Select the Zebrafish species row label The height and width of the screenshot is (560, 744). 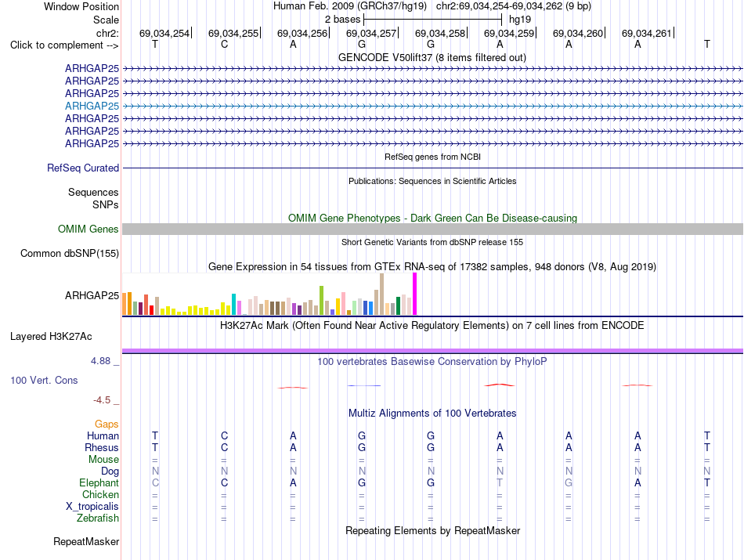(98, 518)
